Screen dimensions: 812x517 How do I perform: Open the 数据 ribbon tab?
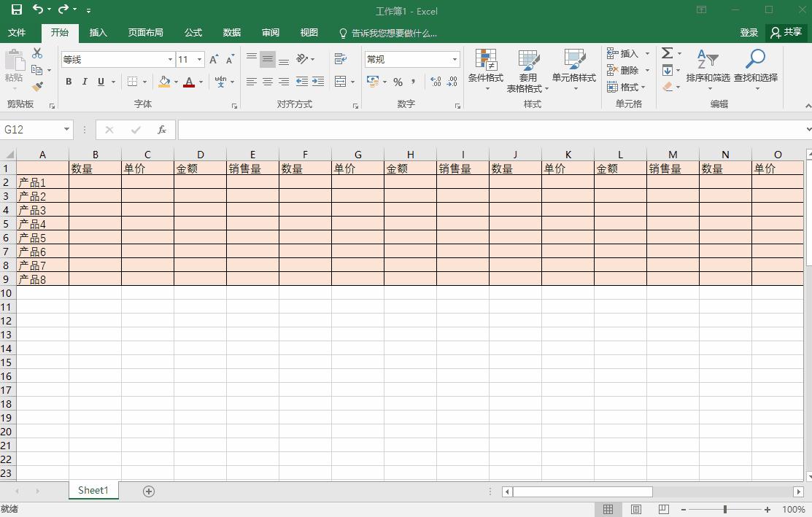(231, 33)
